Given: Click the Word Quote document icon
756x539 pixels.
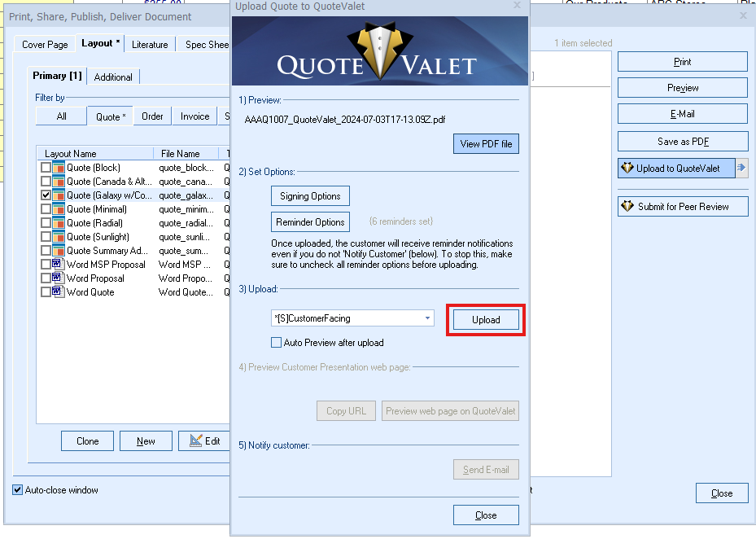Looking at the screenshot, I should click(x=59, y=292).
